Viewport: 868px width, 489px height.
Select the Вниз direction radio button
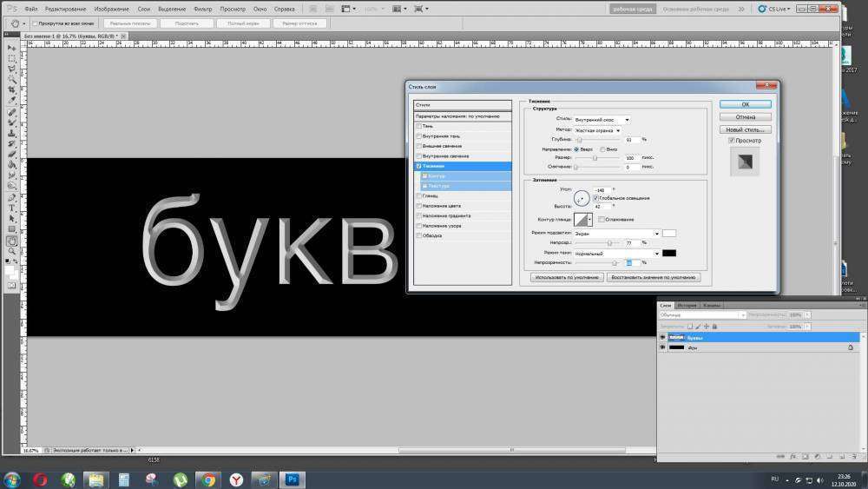(604, 149)
